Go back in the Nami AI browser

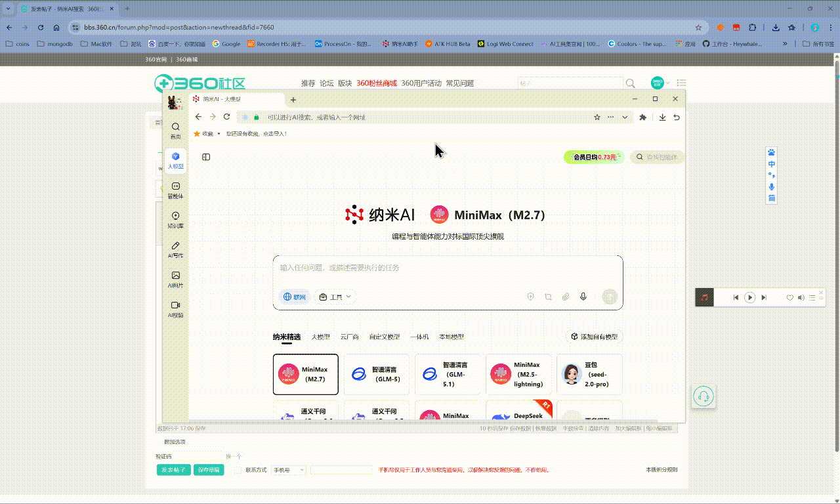tap(198, 117)
